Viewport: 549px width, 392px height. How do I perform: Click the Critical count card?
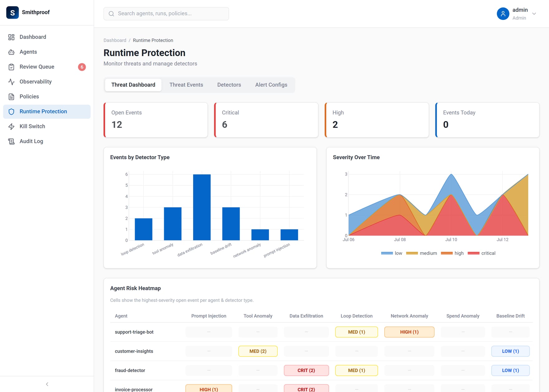coord(266,120)
